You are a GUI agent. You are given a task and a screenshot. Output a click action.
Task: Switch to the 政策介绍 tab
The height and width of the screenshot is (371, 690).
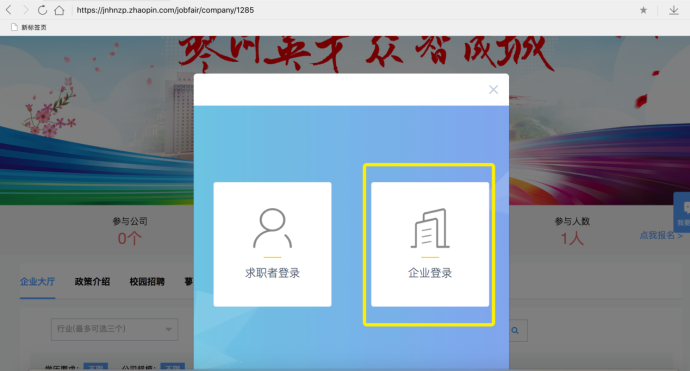pos(92,282)
